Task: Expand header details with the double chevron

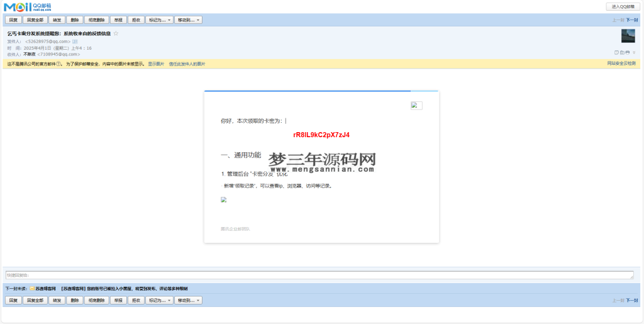Action: [634, 53]
